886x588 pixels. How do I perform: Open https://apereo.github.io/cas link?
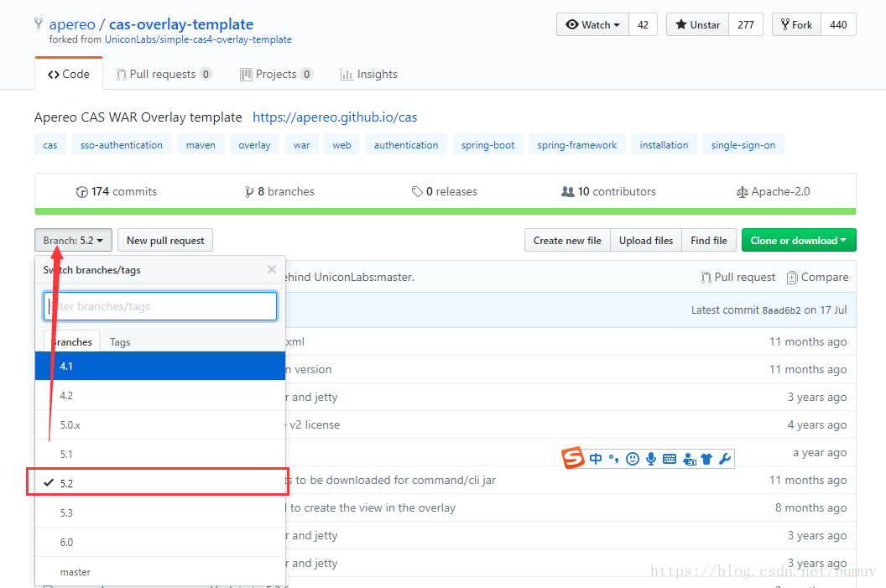[x=335, y=117]
